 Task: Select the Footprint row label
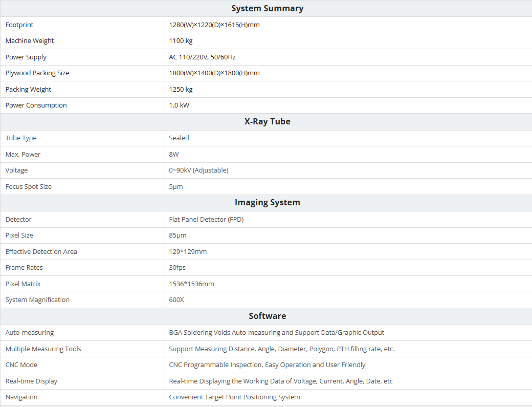19,25
